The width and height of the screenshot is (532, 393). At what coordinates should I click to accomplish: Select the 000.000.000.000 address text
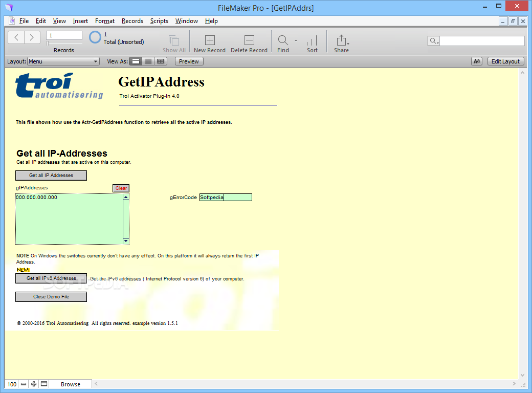click(x=37, y=198)
